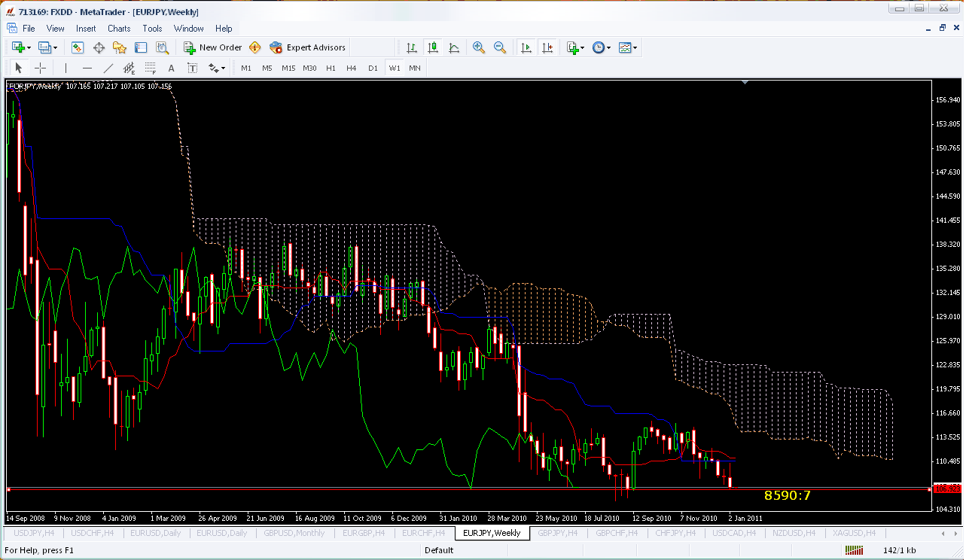
Task: Toggle Chart Shift from right border
Action: coord(547,47)
